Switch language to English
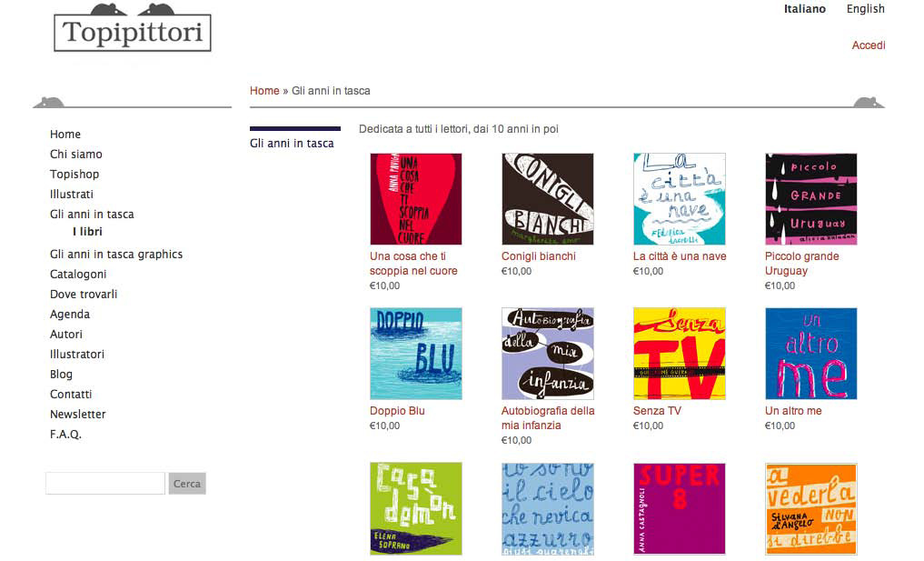The height and width of the screenshot is (561, 924). pyautogui.click(x=865, y=9)
